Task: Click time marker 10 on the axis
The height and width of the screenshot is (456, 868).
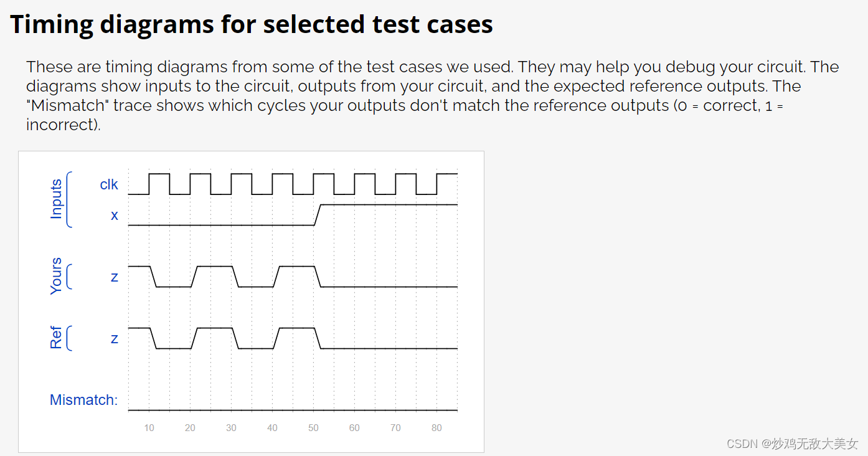Action: coord(149,428)
